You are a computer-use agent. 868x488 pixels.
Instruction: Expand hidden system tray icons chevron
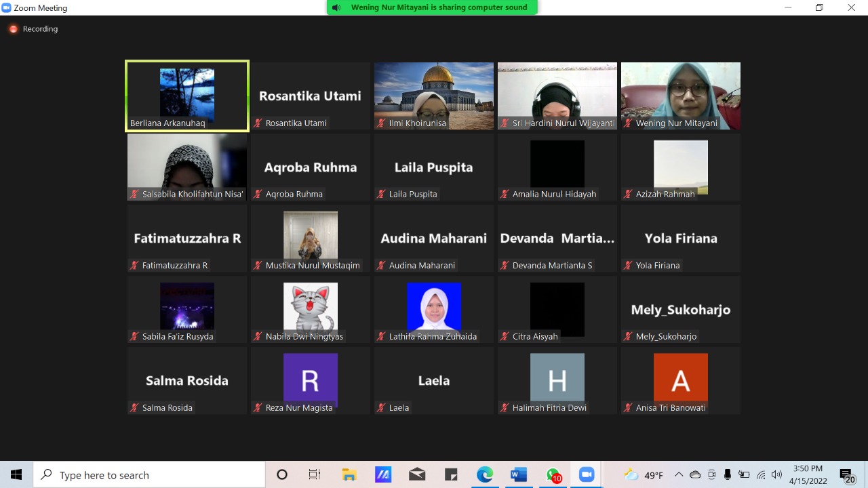[x=679, y=475]
